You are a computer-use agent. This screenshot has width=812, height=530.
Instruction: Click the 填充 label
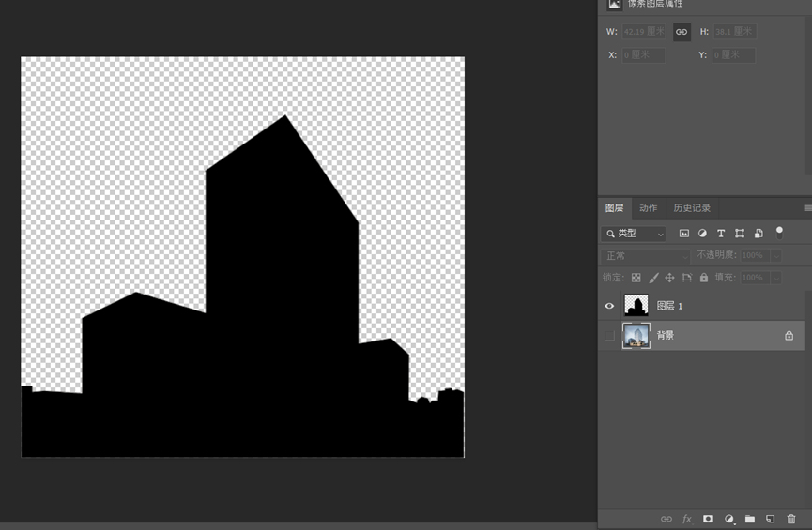click(x=725, y=278)
